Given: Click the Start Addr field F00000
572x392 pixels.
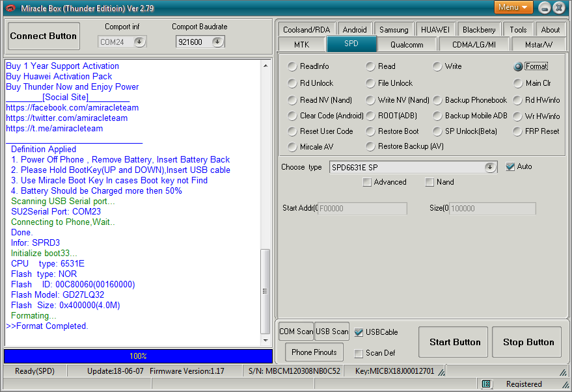Looking at the screenshot, I should [x=362, y=209].
